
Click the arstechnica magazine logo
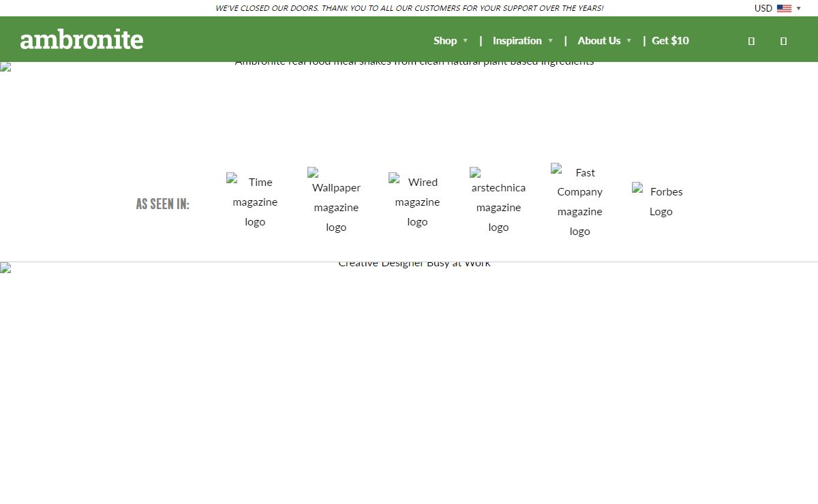click(498, 202)
